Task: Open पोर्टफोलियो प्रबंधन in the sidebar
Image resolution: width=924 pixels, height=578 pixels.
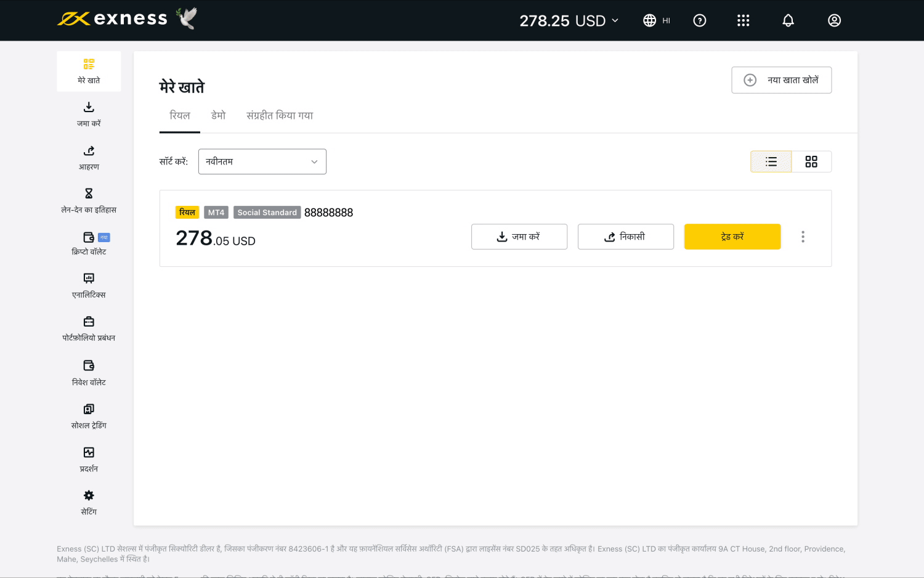Action: tap(89, 329)
